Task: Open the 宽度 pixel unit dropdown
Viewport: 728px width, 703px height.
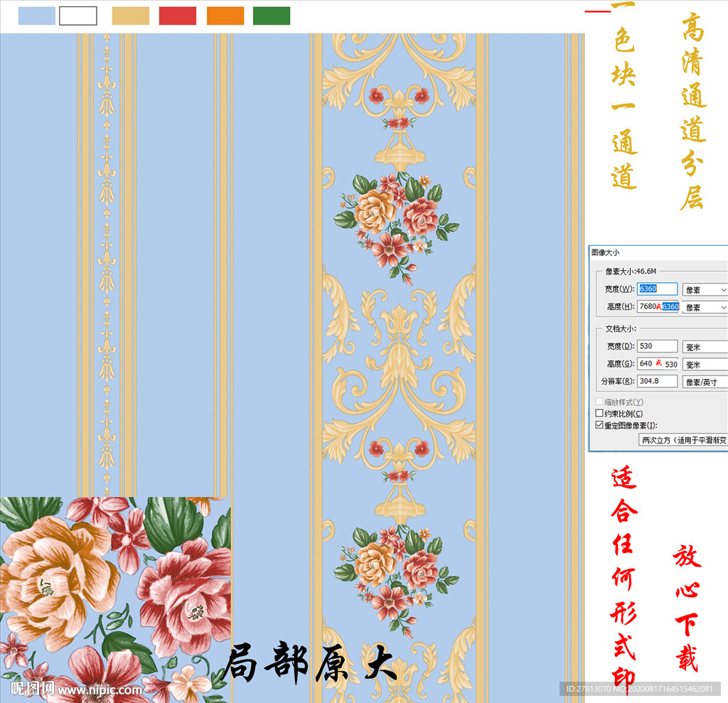Action: coord(706,289)
